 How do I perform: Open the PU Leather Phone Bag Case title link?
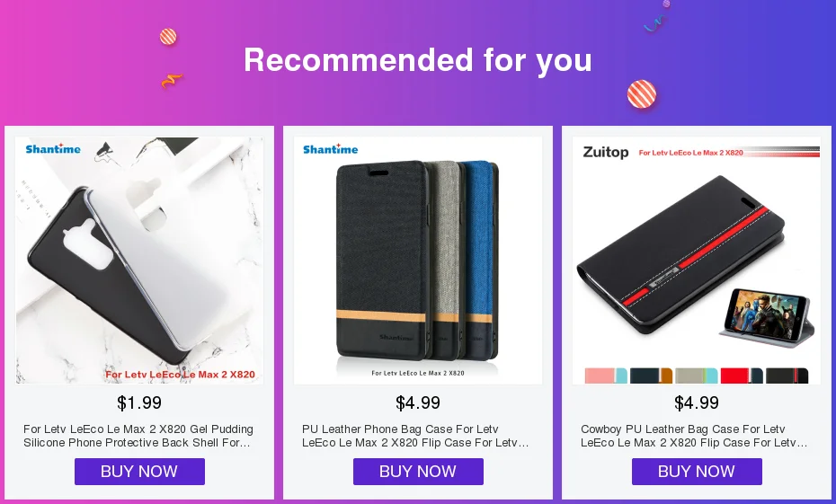pos(415,436)
